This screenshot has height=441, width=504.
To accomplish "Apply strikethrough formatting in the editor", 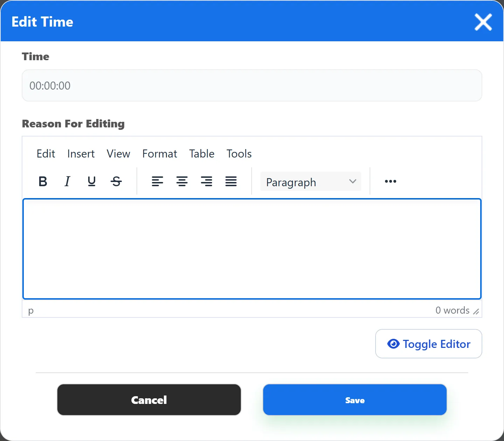I will (116, 181).
